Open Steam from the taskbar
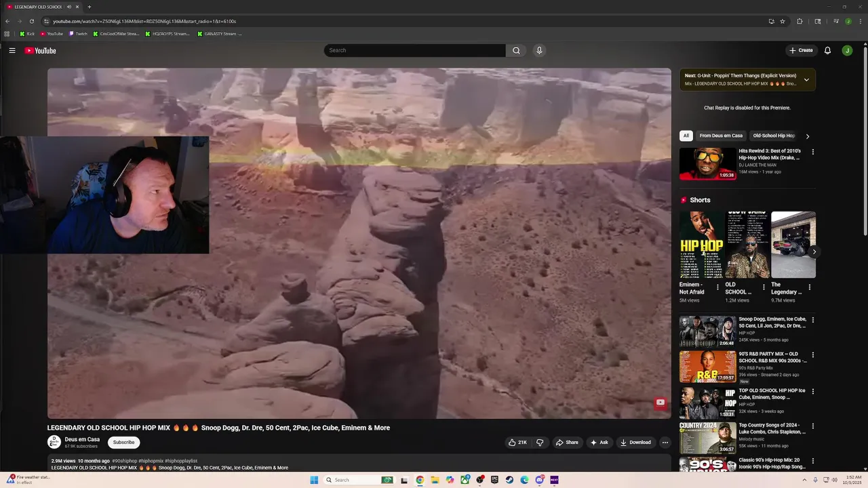Image resolution: width=868 pixels, height=488 pixels. coord(509,480)
